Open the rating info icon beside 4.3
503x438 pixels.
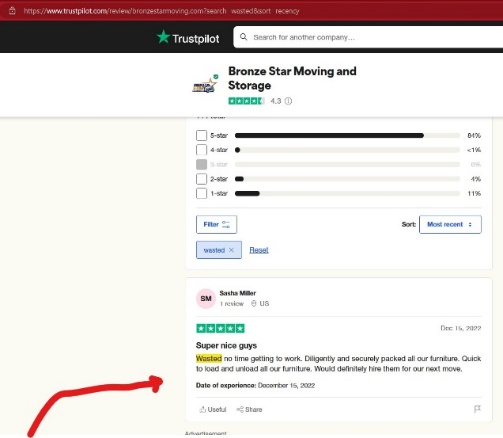point(288,101)
